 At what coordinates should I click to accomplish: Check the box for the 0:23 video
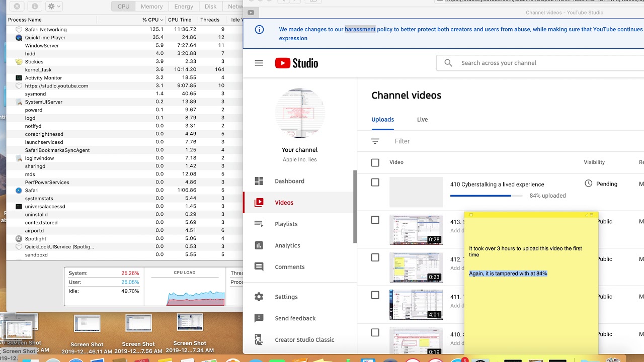point(375,257)
